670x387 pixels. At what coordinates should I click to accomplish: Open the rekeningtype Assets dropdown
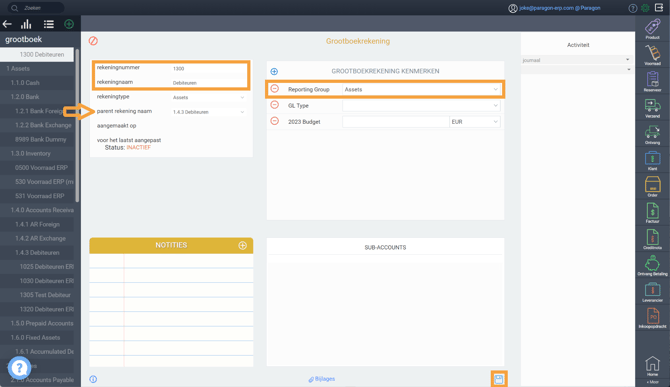(x=209, y=97)
